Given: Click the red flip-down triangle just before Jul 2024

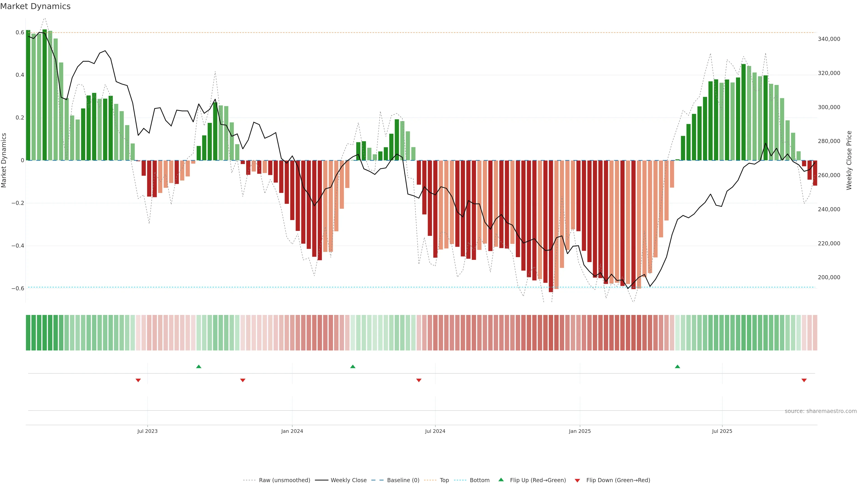Looking at the screenshot, I should 418,380.
